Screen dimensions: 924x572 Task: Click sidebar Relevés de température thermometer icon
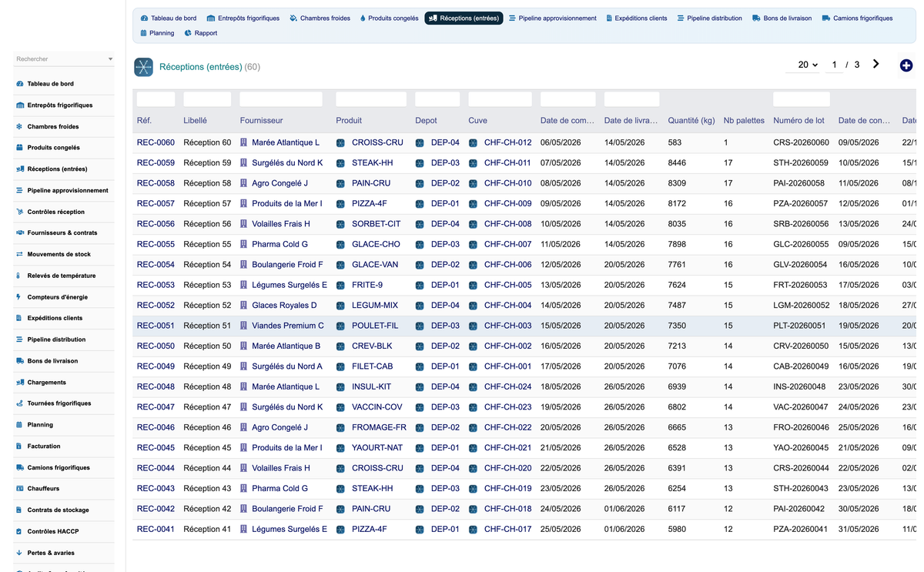[x=19, y=276]
